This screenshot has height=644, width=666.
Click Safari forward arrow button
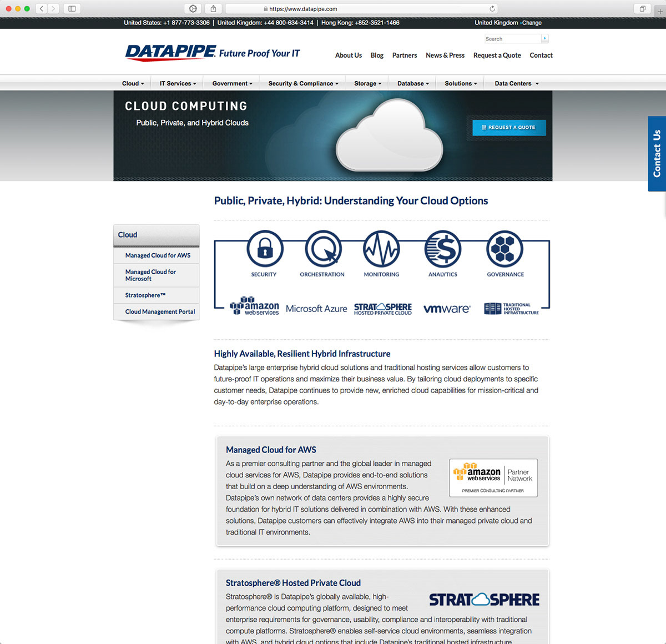(53, 9)
